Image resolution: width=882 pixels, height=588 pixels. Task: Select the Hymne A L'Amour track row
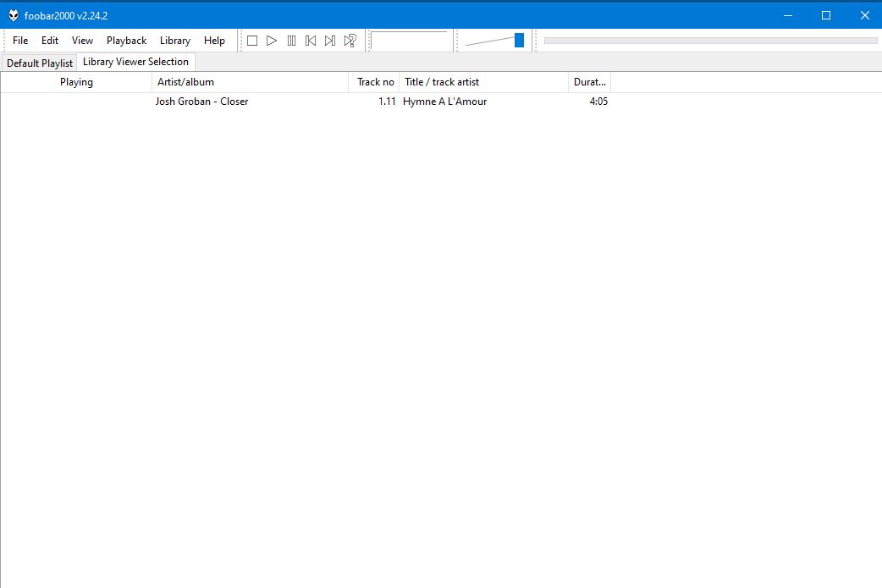444,102
